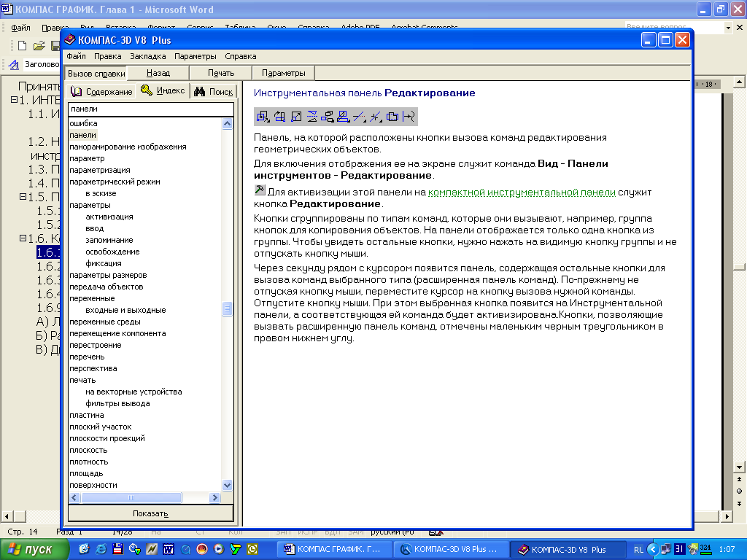Click the Convert to NURBS icon in help image

coord(409,116)
